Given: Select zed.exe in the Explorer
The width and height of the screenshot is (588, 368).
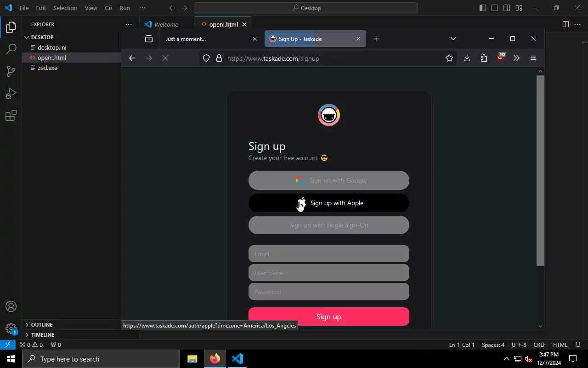Looking at the screenshot, I should pos(47,68).
